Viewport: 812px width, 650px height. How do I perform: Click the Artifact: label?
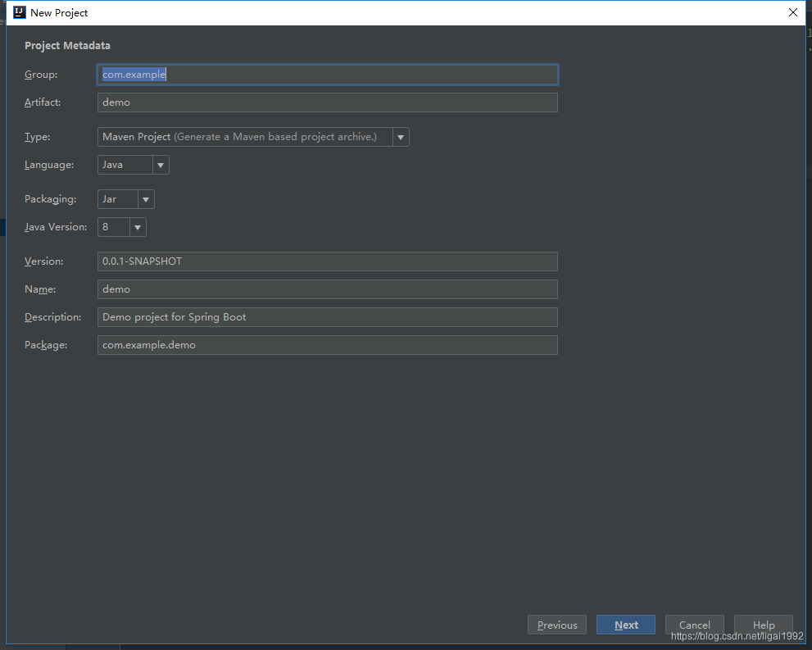(x=43, y=102)
